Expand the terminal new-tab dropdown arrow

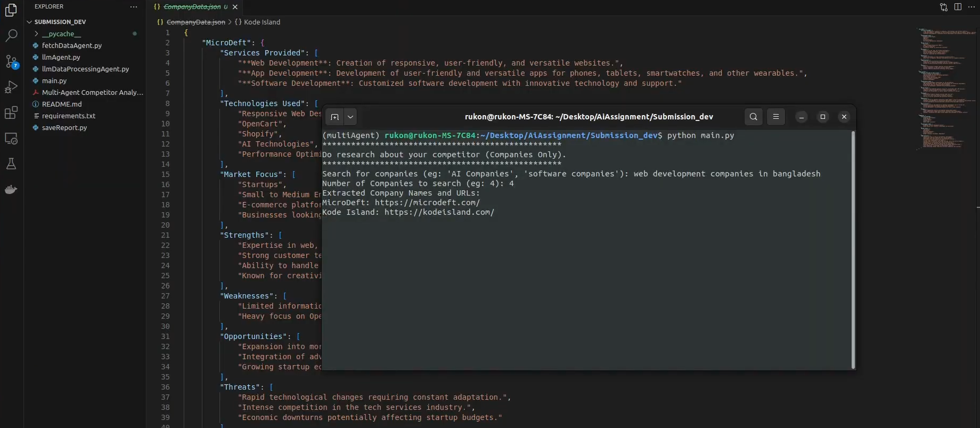point(350,117)
